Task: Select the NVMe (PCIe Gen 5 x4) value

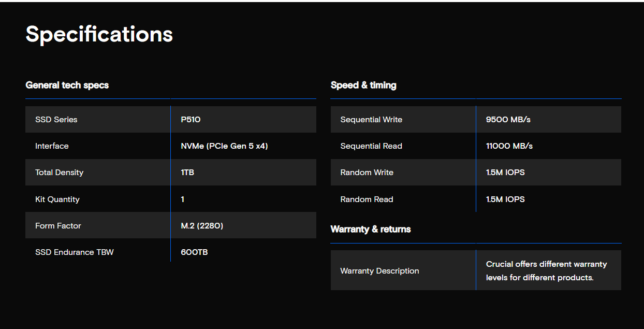Action: pyautogui.click(x=224, y=146)
